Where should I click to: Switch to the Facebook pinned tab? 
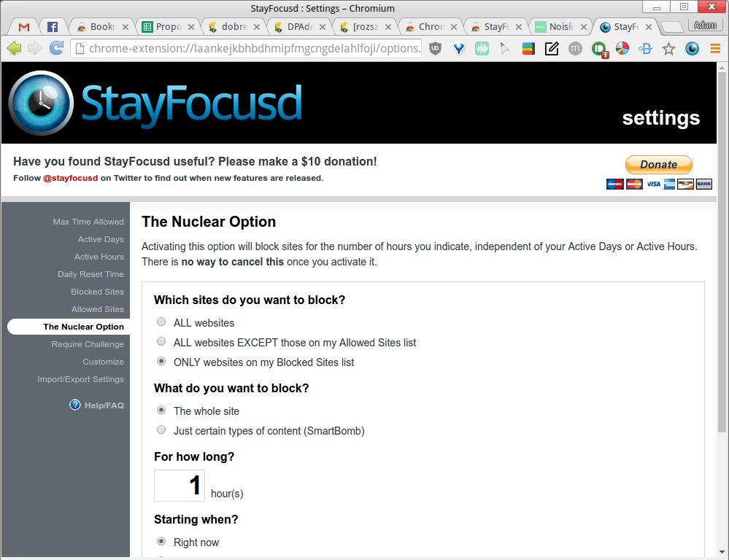tap(53, 27)
